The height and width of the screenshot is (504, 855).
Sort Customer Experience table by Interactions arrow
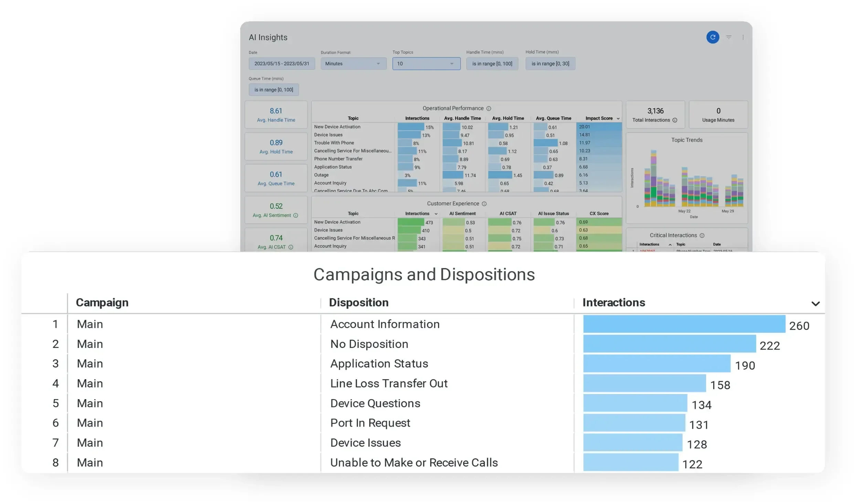pos(436,214)
